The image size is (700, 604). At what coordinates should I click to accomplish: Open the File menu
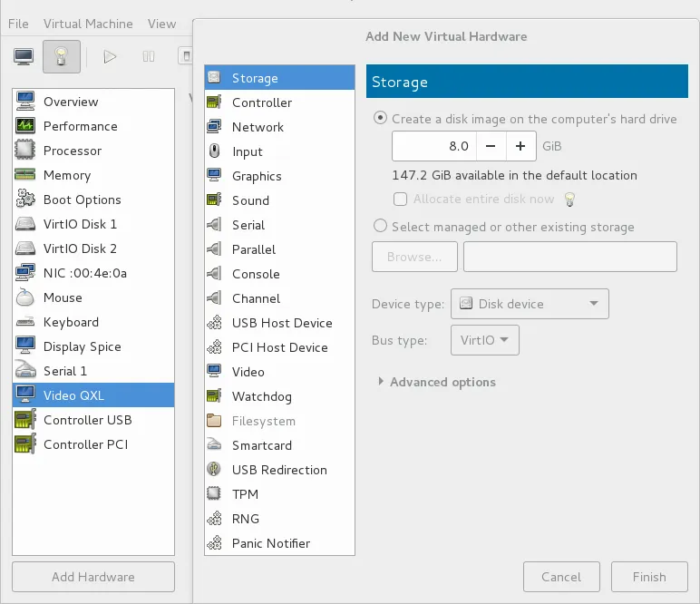[x=18, y=24]
